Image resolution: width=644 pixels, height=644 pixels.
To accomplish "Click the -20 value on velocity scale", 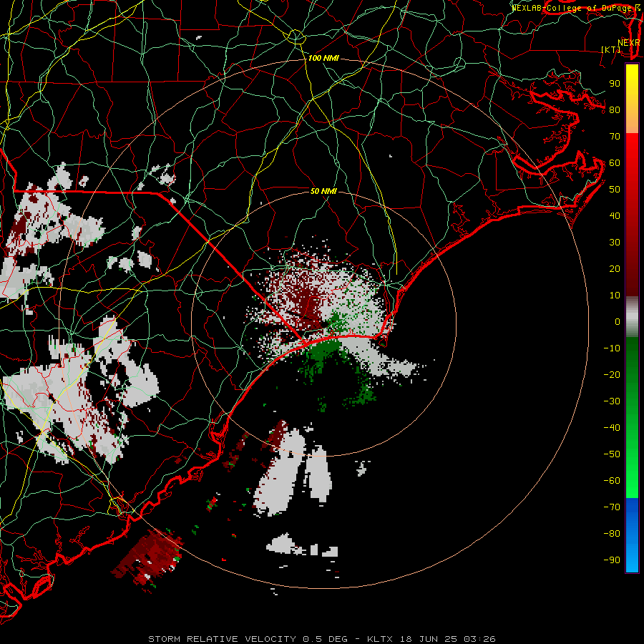I will [612, 375].
